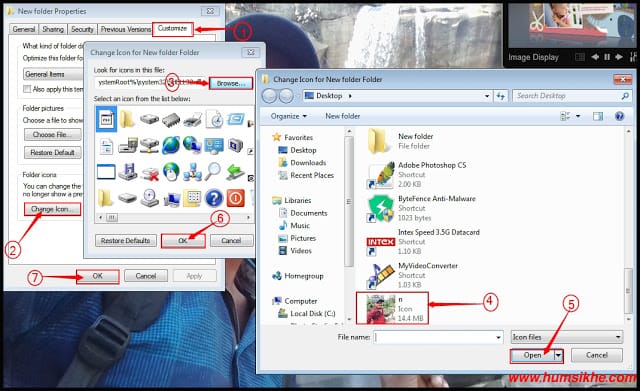Select the memory chip icon in the icon list

[171, 120]
